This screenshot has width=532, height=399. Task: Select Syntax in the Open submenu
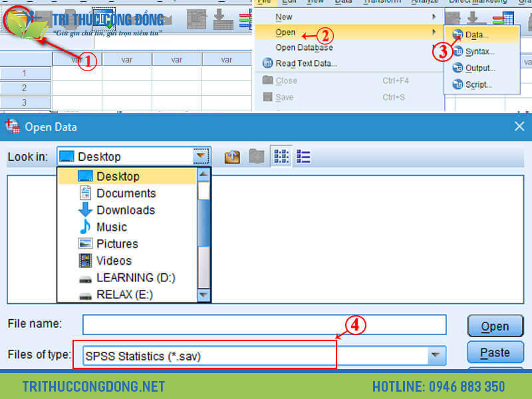click(481, 52)
